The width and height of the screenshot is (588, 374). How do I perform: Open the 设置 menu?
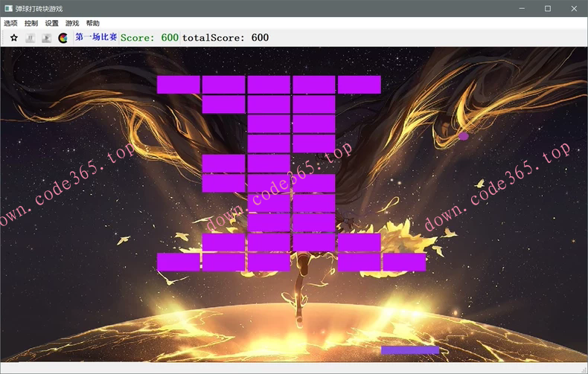click(52, 23)
